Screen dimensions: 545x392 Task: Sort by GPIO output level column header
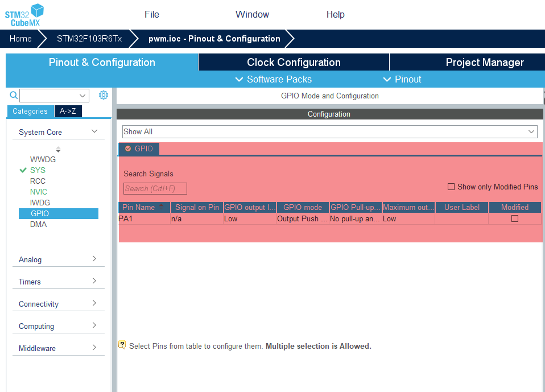tap(250, 208)
